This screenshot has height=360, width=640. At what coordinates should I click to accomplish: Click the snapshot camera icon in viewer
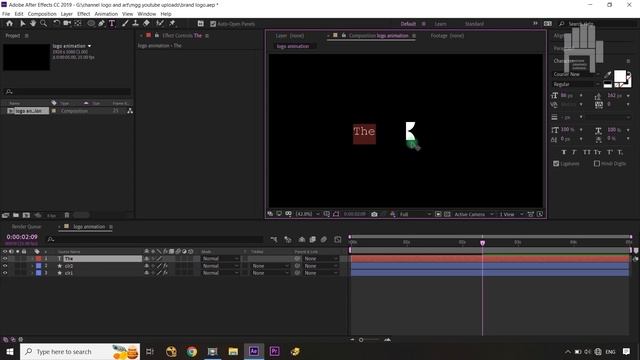[374, 214]
